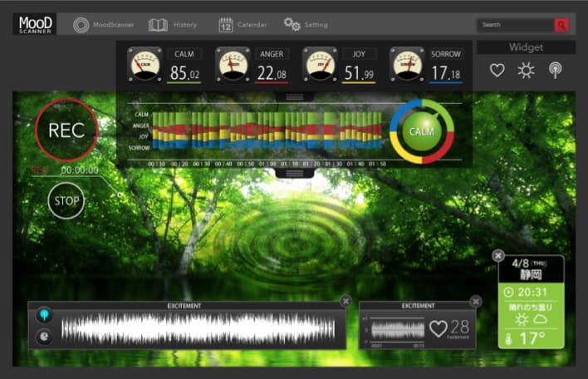Close the weather widget
Screen dimensions: 588x379
click(x=497, y=256)
